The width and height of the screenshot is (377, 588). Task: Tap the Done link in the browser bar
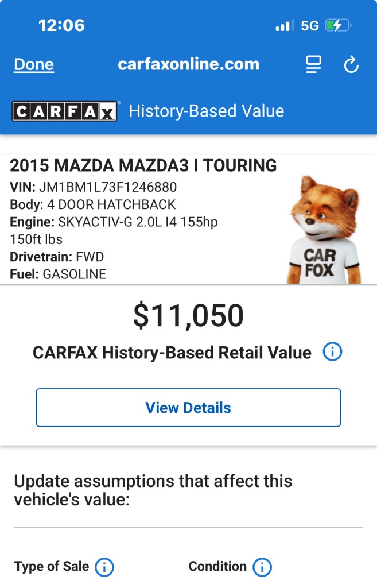point(34,64)
